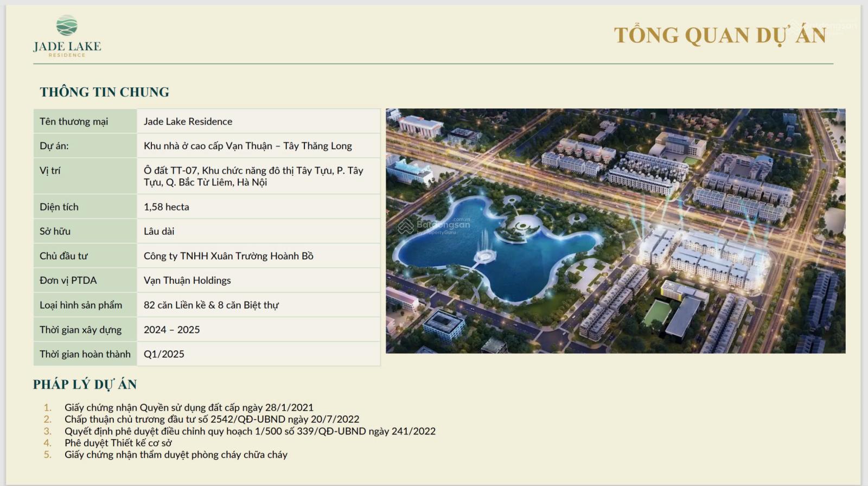
Task: Select legal item 'Phê duyệt Thiết kế cơ sở'
Action: 118,443
